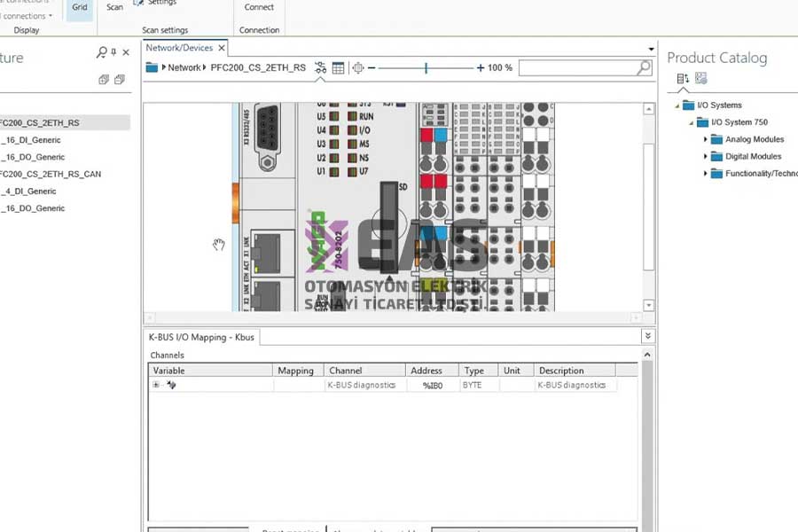The height and width of the screenshot is (532, 798).
Task: Click the Mapping column header
Action: [298, 371]
